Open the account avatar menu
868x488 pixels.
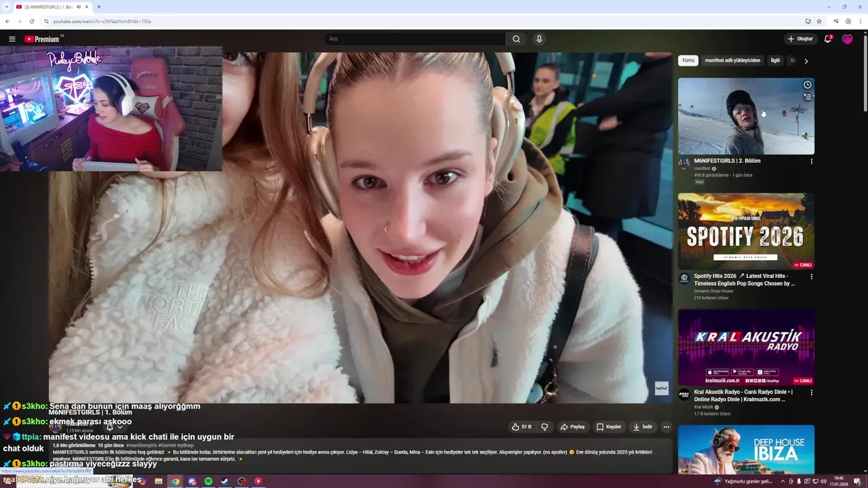pyautogui.click(x=847, y=39)
